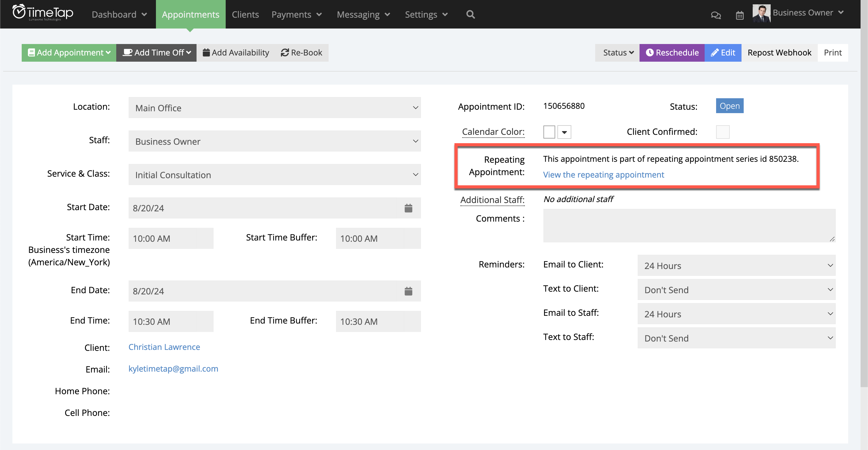Click Add Availability in the toolbar
This screenshot has width=868, height=450.
click(236, 53)
